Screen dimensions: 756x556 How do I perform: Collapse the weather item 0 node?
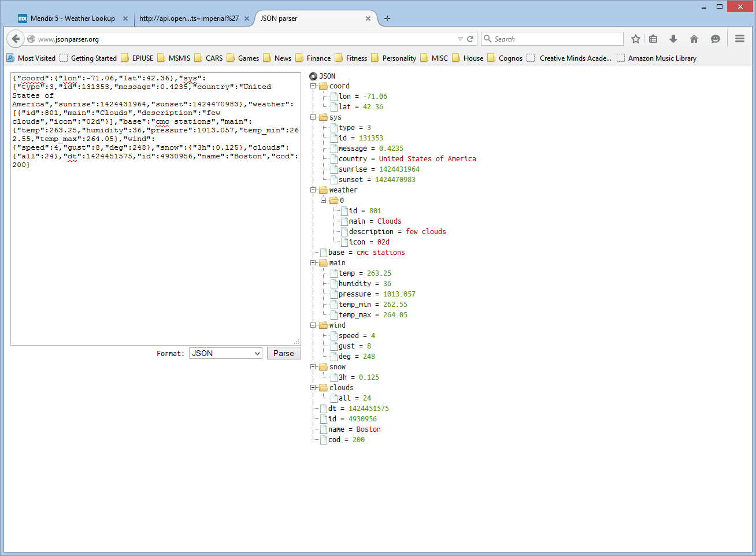point(324,201)
